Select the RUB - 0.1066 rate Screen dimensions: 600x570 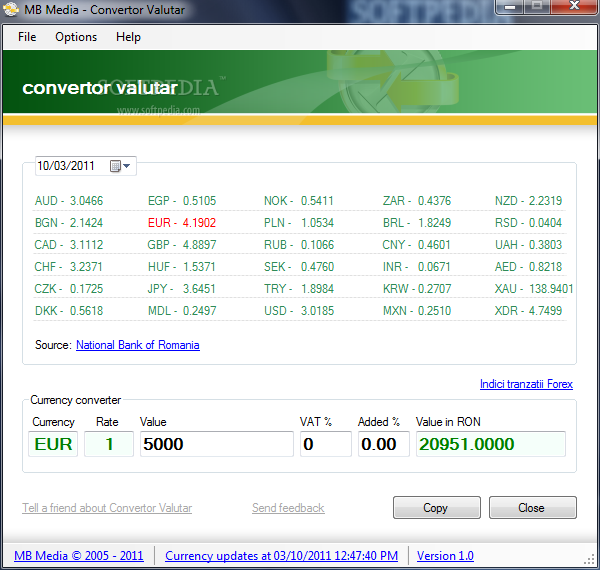click(299, 245)
